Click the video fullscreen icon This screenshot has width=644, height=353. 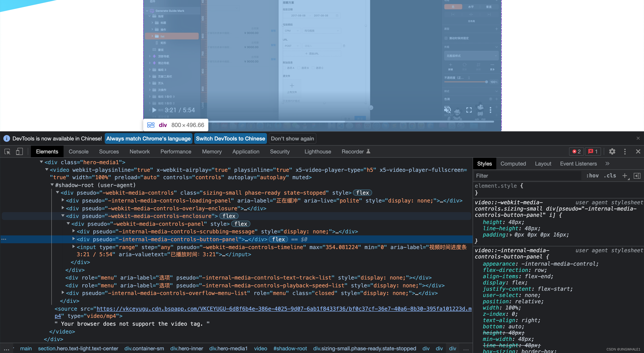(x=469, y=110)
